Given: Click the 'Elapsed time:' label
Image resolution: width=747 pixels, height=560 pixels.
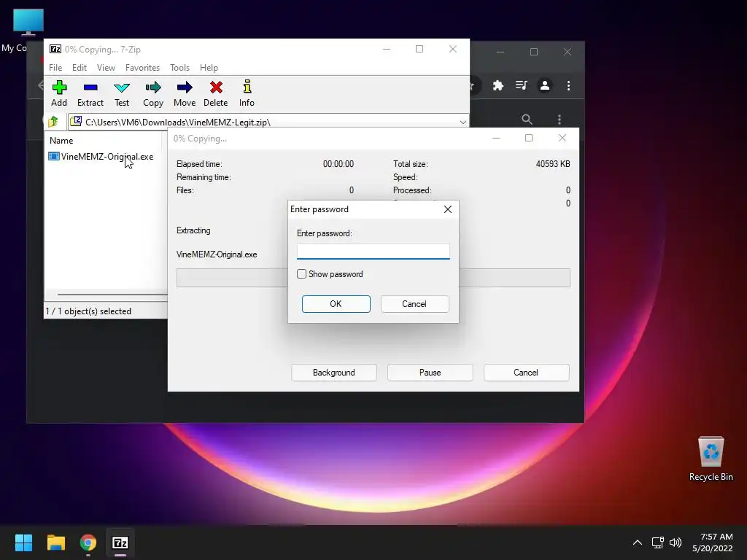Looking at the screenshot, I should 199,164.
